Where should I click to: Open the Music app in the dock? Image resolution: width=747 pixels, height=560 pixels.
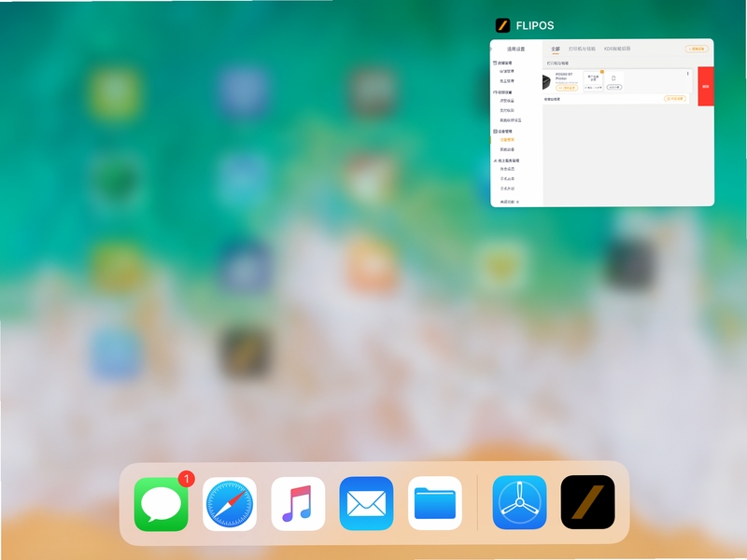pyautogui.click(x=298, y=504)
